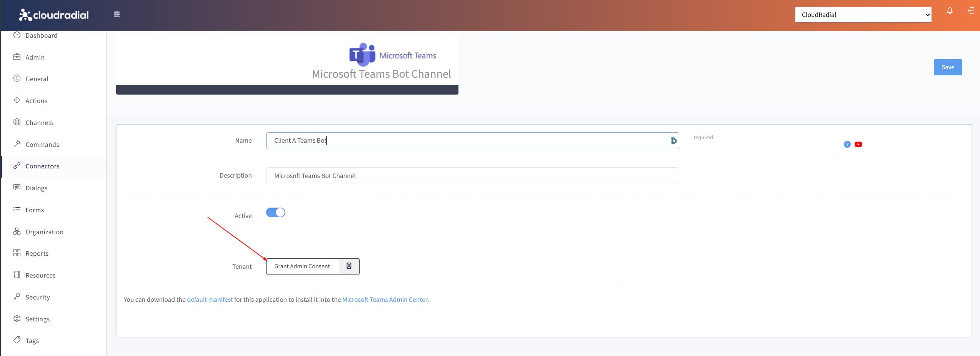Click the Dashboard gauge icon

pos(17,35)
